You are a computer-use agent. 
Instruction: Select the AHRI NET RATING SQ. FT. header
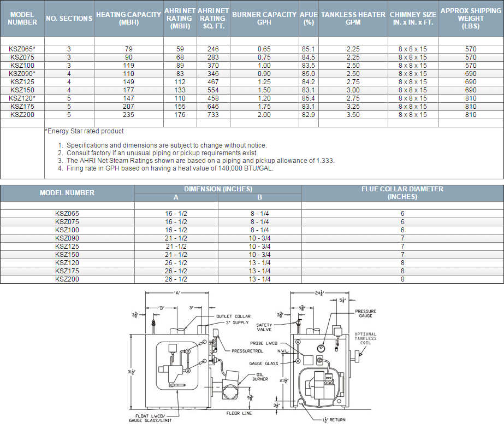(x=213, y=19)
